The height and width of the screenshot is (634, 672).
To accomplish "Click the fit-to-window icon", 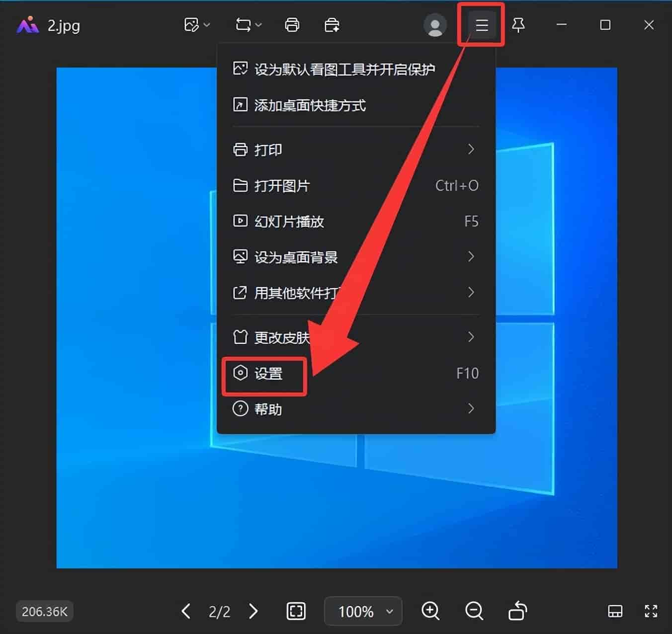I will (x=296, y=611).
